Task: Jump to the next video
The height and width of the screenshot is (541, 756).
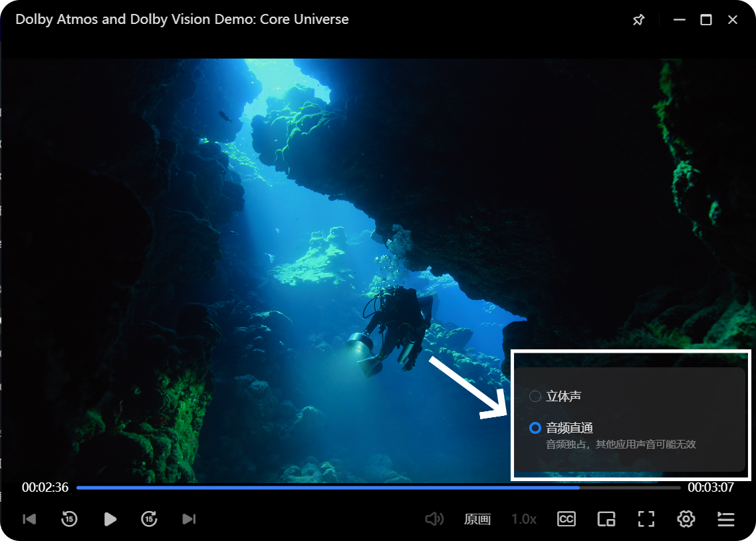Action: (x=189, y=519)
